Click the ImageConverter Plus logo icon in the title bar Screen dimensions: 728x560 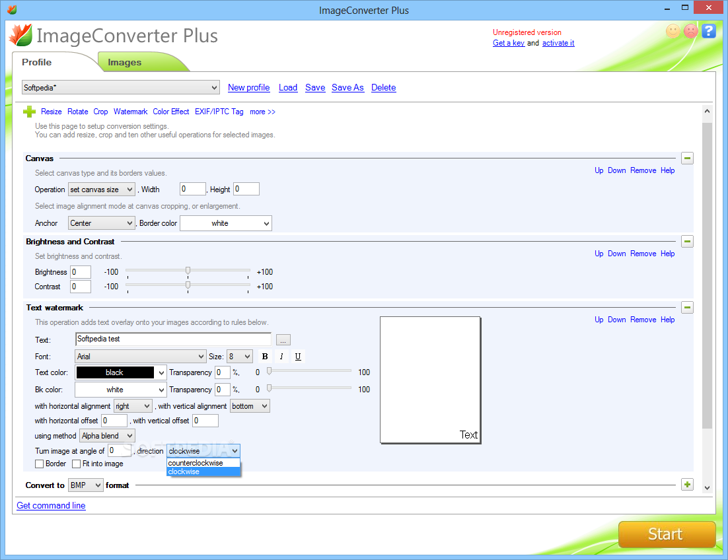click(x=12, y=9)
